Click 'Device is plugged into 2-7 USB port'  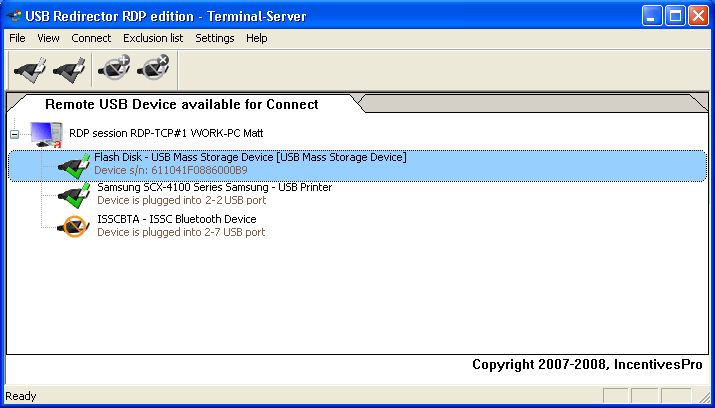point(181,232)
